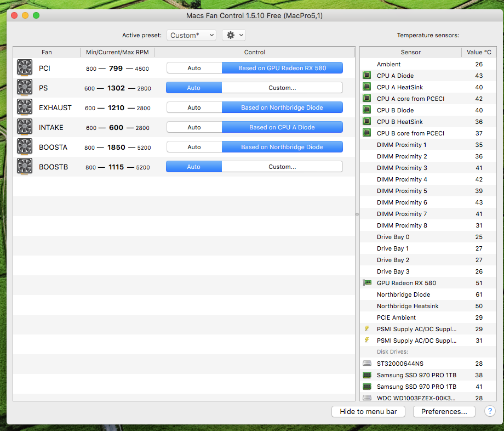Open the gear preset options dropdown

tap(234, 35)
